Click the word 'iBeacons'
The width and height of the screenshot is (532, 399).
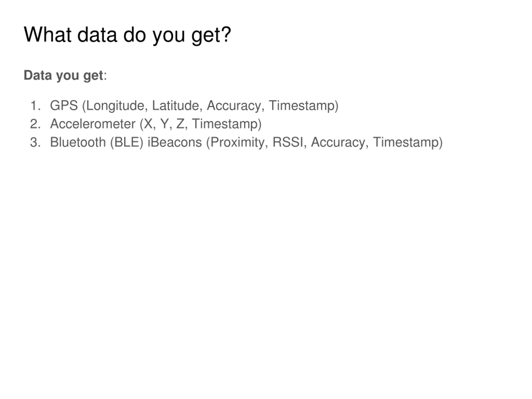pyautogui.click(x=175, y=142)
